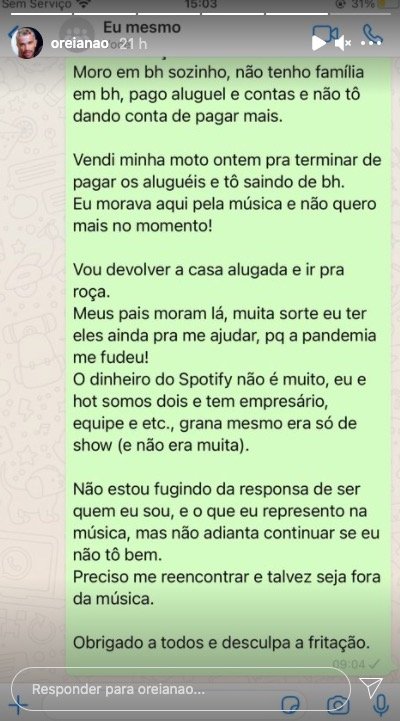Tap the 09:04 message timestamp
Viewport: 400px width, 721px height.
pyautogui.click(x=348, y=664)
